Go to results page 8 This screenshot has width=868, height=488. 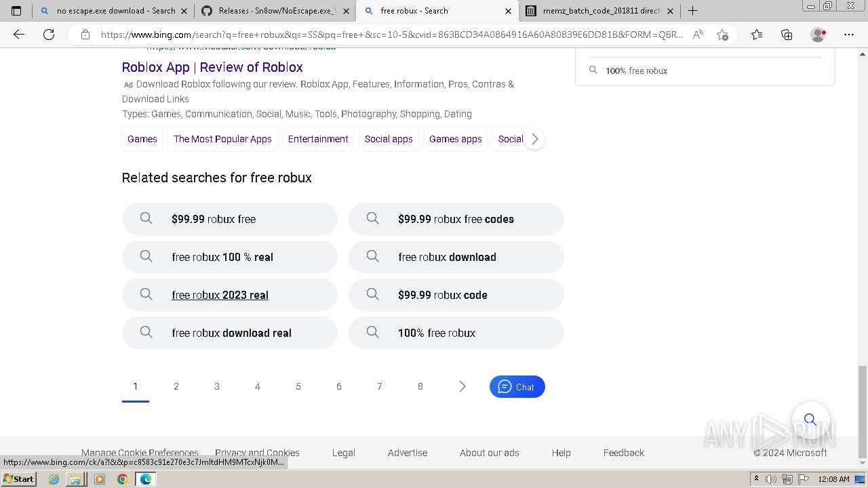[420, 386]
